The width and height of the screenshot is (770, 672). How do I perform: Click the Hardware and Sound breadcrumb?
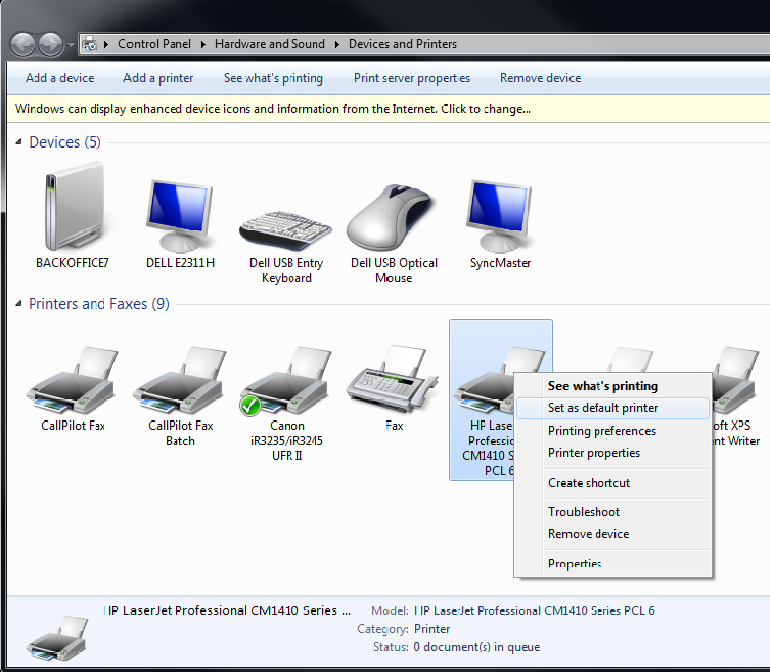click(x=270, y=44)
